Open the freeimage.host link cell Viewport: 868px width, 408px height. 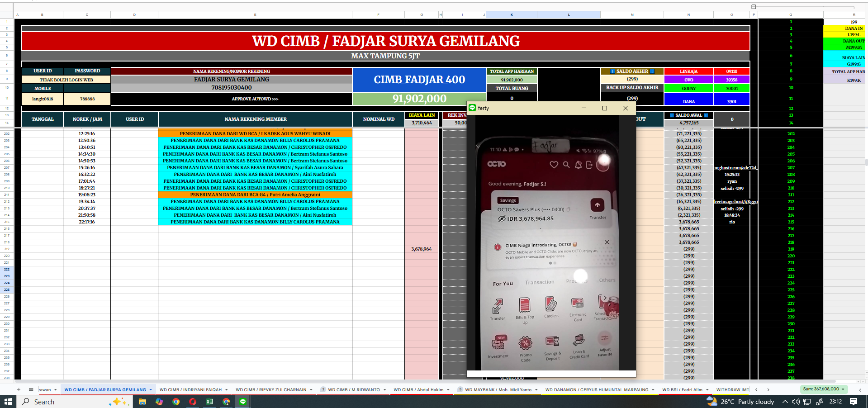735,202
